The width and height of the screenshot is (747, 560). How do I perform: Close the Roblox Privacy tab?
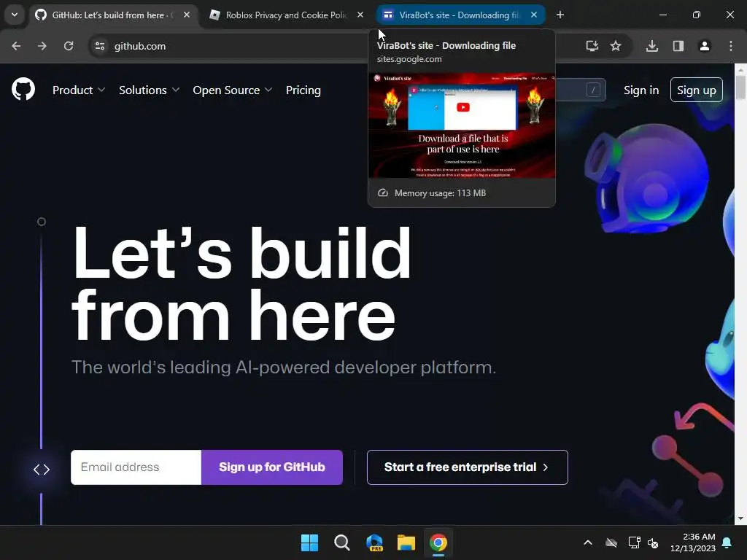pos(360,15)
